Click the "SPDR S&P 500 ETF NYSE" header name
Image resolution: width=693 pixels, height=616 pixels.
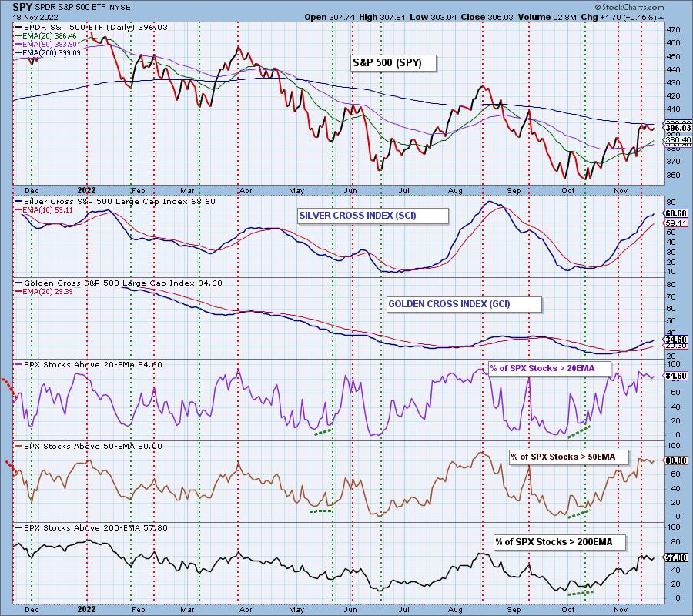pos(83,8)
